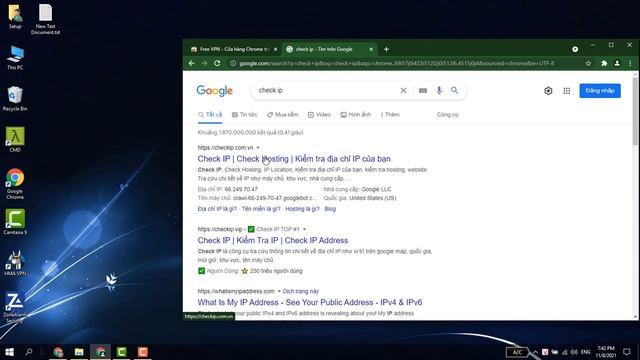Open the Windows Start menu
Image resolution: width=640 pixels, height=360 pixels.
(9, 352)
